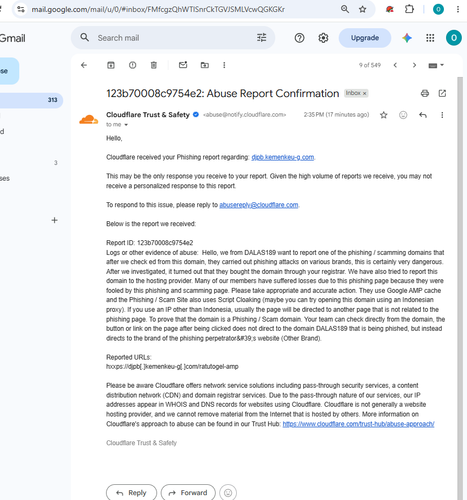Focus the Search mail field

173,38
